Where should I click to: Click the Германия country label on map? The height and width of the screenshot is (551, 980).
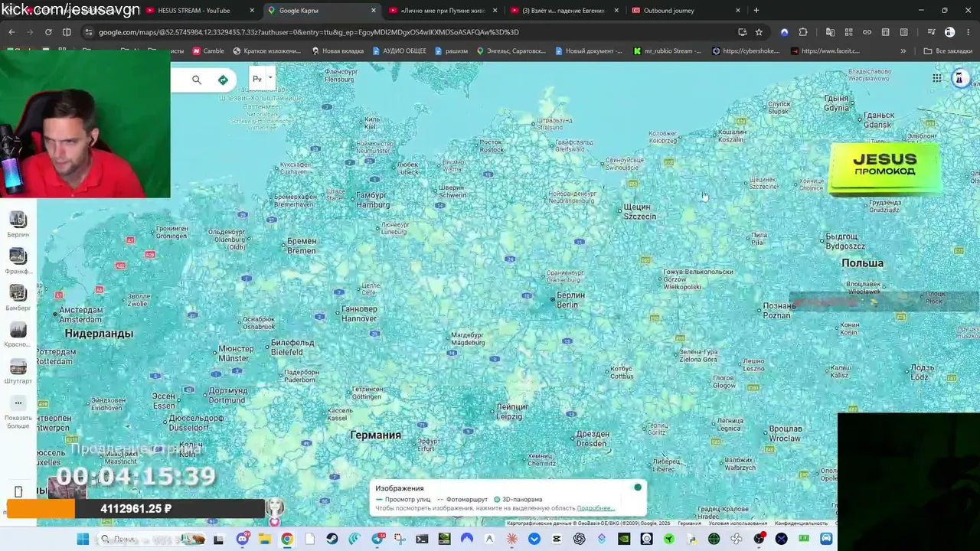[x=375, y=435]
